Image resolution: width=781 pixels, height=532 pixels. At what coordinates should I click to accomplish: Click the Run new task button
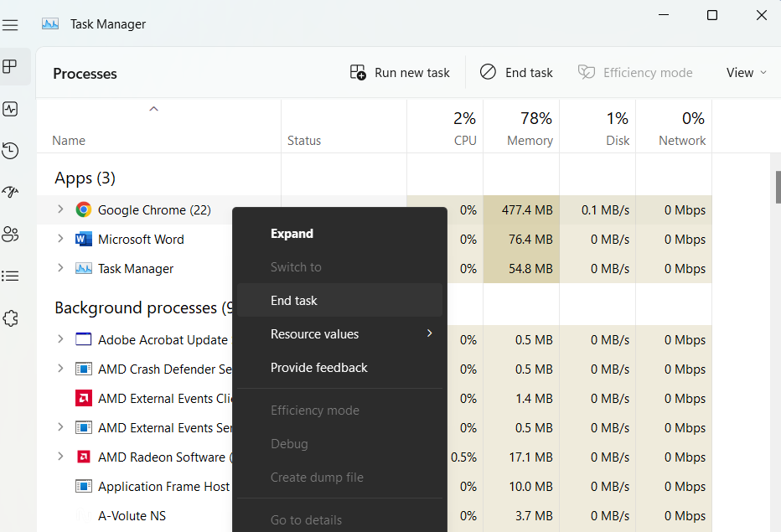pyautogui.click(x=400, y=73)
